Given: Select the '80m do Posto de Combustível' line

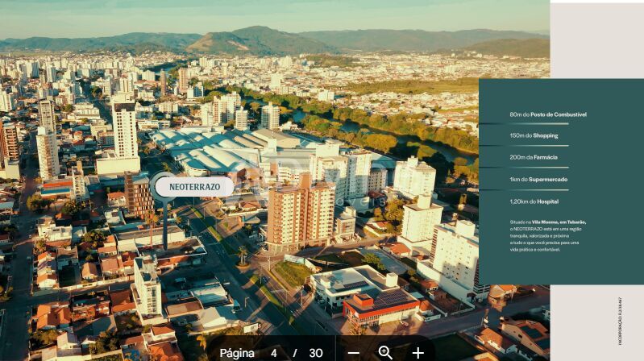Looking at the screenshot, I should [x=547, y=114].
